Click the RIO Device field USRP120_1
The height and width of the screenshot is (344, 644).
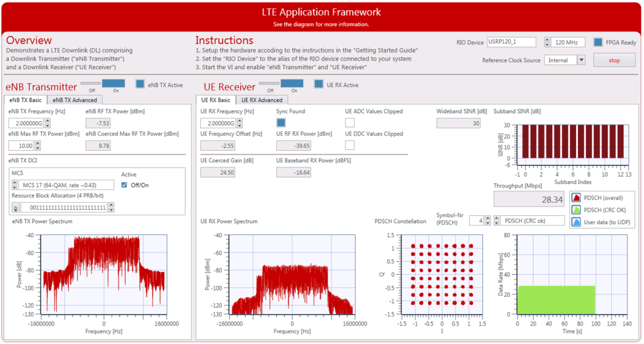[512, 42]
